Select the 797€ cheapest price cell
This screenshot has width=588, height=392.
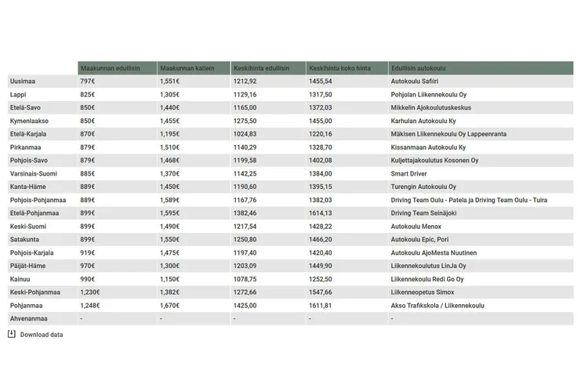[87, 82]
